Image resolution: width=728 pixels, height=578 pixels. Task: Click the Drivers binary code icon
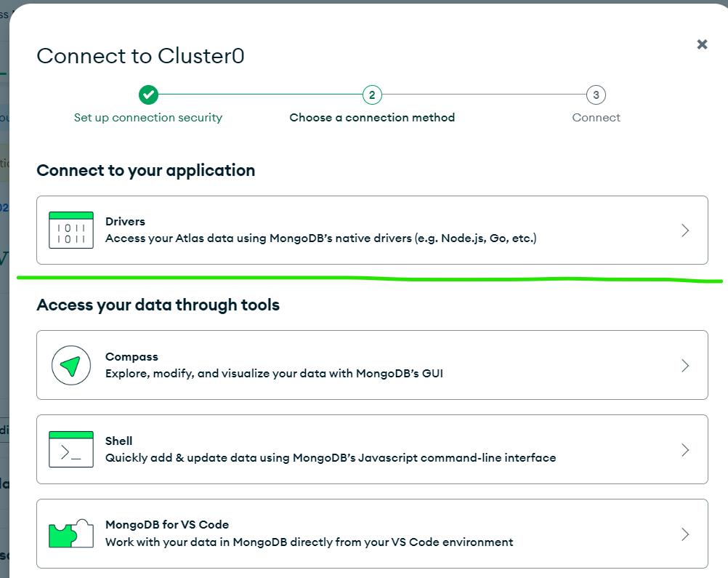71,230
